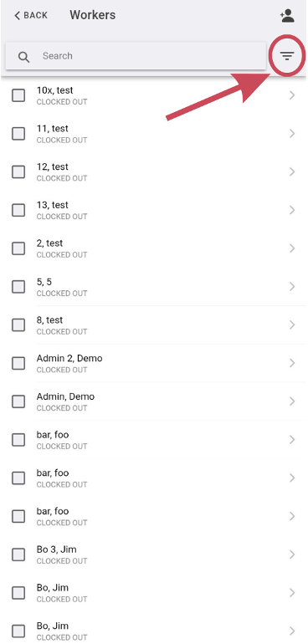Viewport: 308px width, 644px height.
Task: Tick the checkbox for 8, test
Action: coord(18,325)
